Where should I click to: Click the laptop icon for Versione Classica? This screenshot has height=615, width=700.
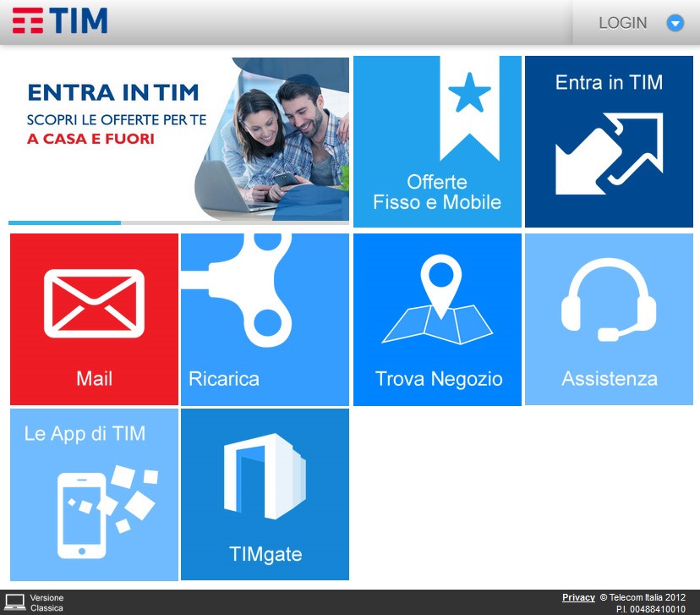[14, 602]
